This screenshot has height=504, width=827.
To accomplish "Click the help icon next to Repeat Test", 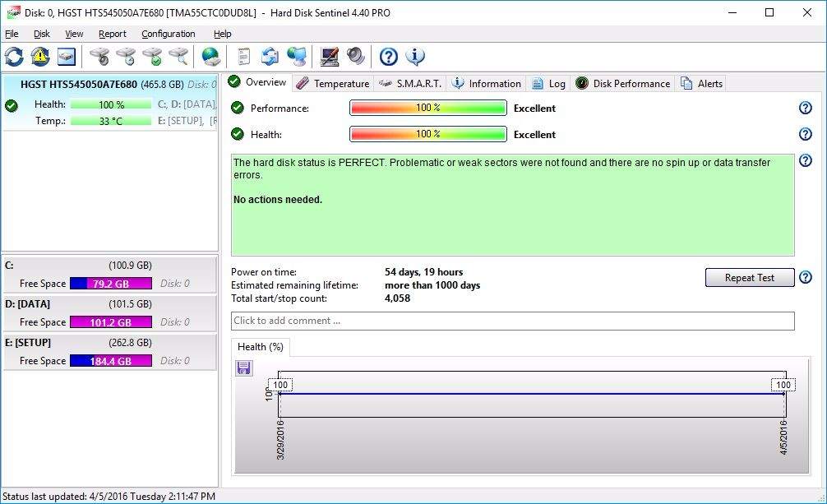I will coord(806,277).
